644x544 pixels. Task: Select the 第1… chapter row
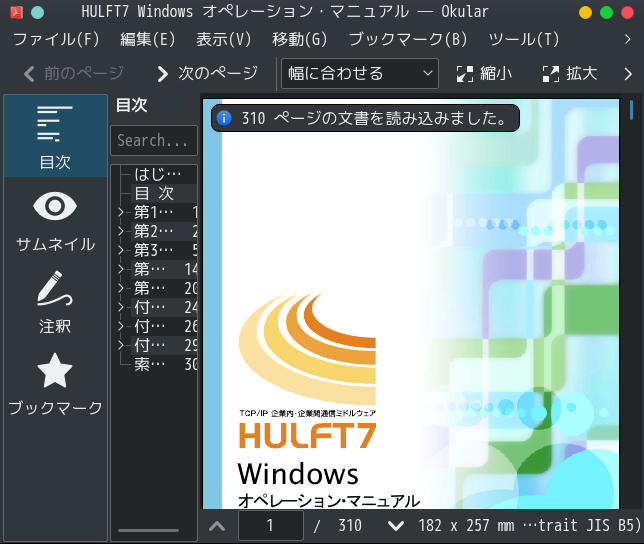click(x=164, y=212)
